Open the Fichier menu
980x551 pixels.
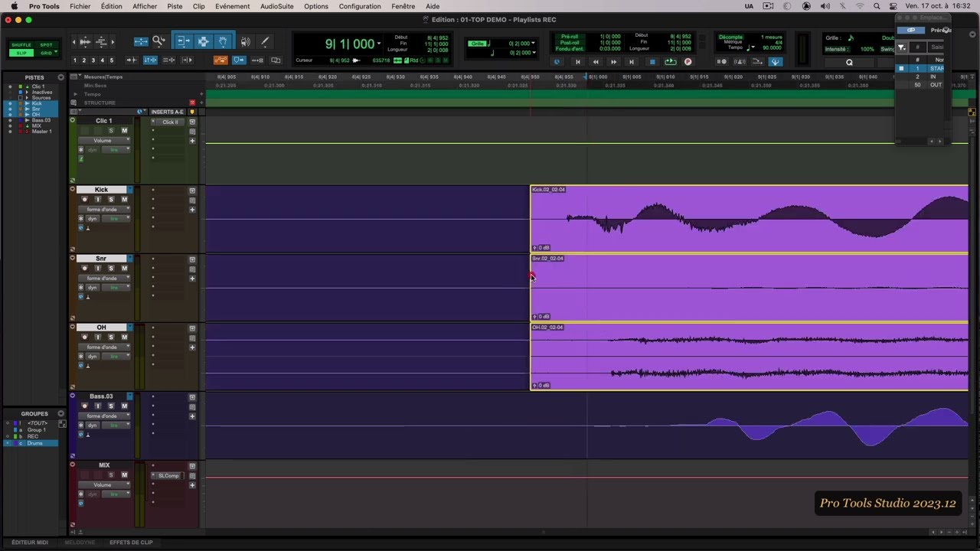pos(80,6)
